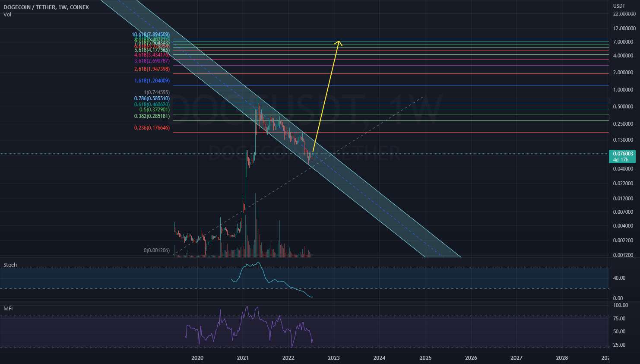Click the current price tag 0.076003
This screenshot has height=364, width=640.
pos(623,154)
